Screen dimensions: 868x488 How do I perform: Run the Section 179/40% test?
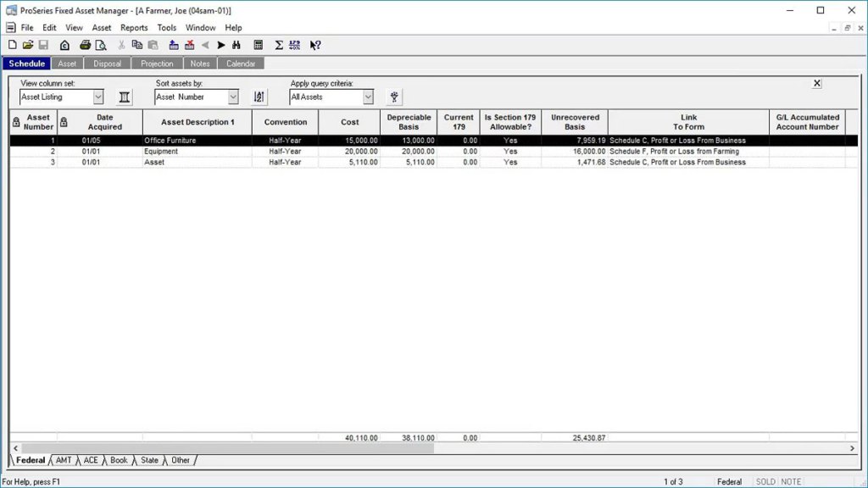click(294, 45)
